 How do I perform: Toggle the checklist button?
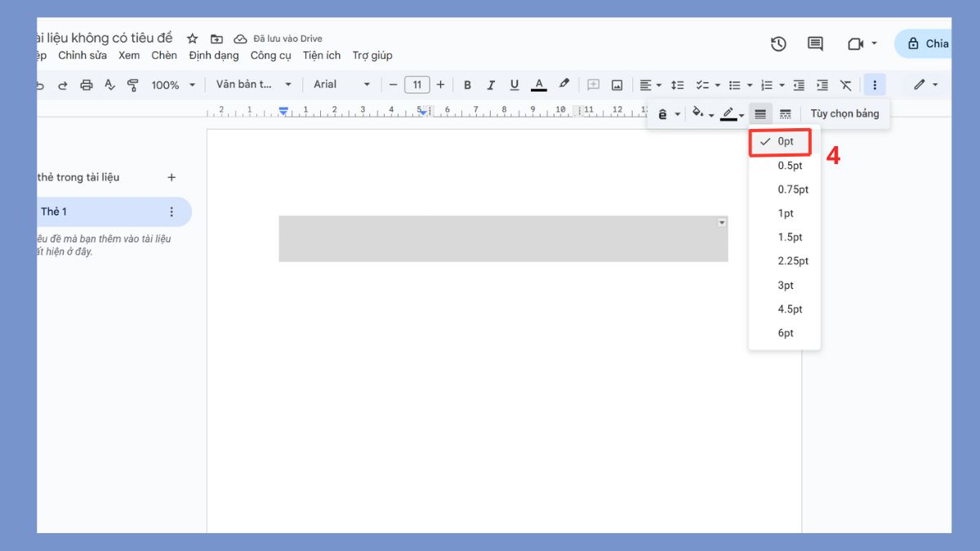(x=702, y=85)
